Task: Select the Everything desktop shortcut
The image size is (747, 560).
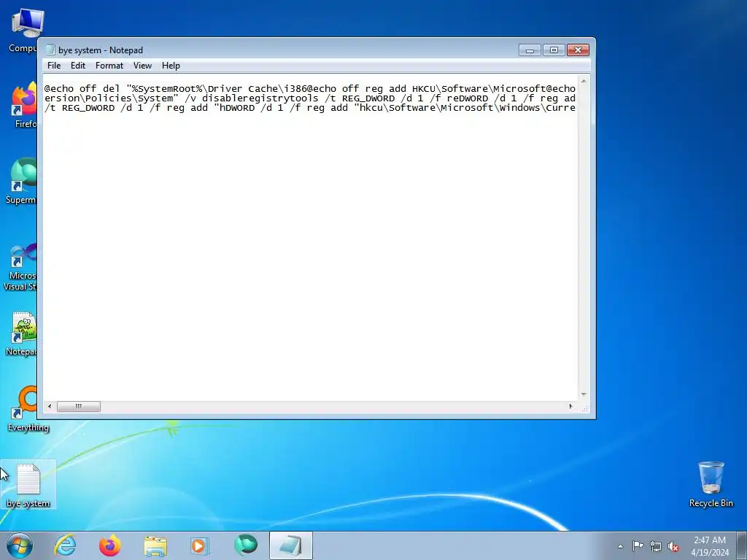Action: (x=28, y=408)
